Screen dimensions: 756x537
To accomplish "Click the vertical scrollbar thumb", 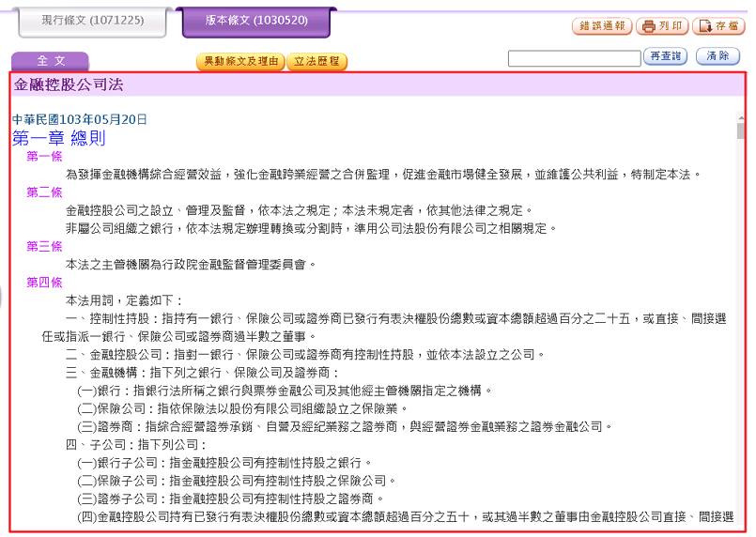I will [x=741, y=130].
